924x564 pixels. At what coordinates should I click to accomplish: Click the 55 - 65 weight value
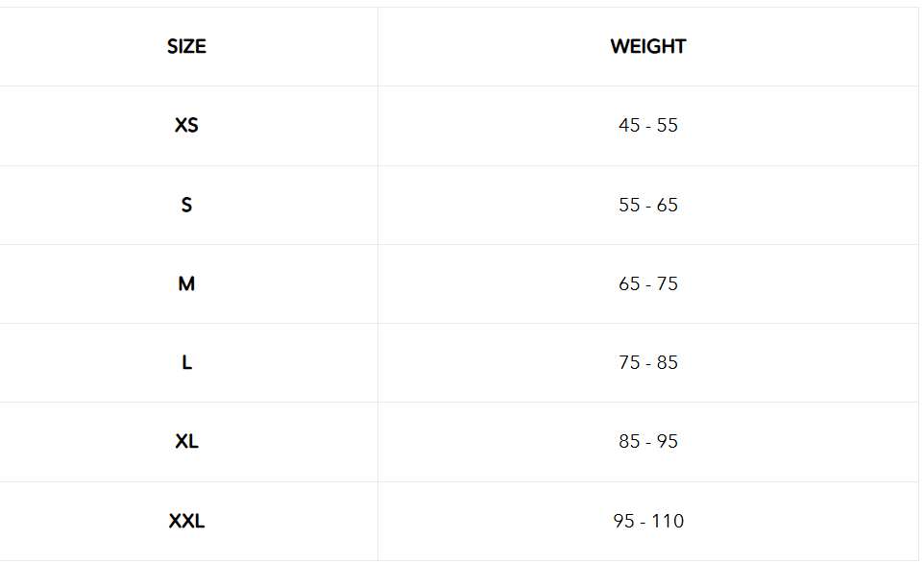[x=648, y=205]
